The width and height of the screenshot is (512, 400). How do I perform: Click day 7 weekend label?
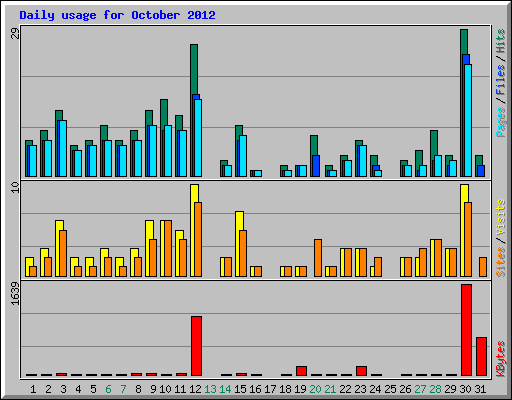coord(123,389)
